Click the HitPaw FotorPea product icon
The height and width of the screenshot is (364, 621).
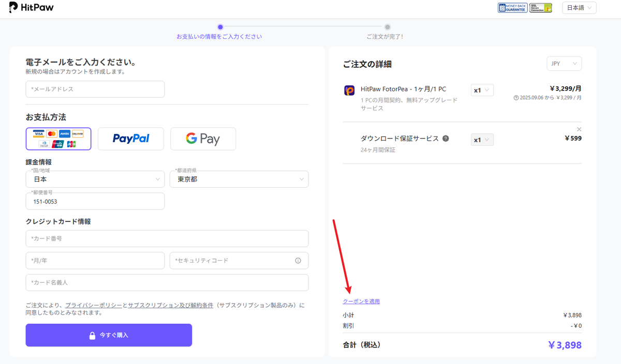[x=349, y=90]
